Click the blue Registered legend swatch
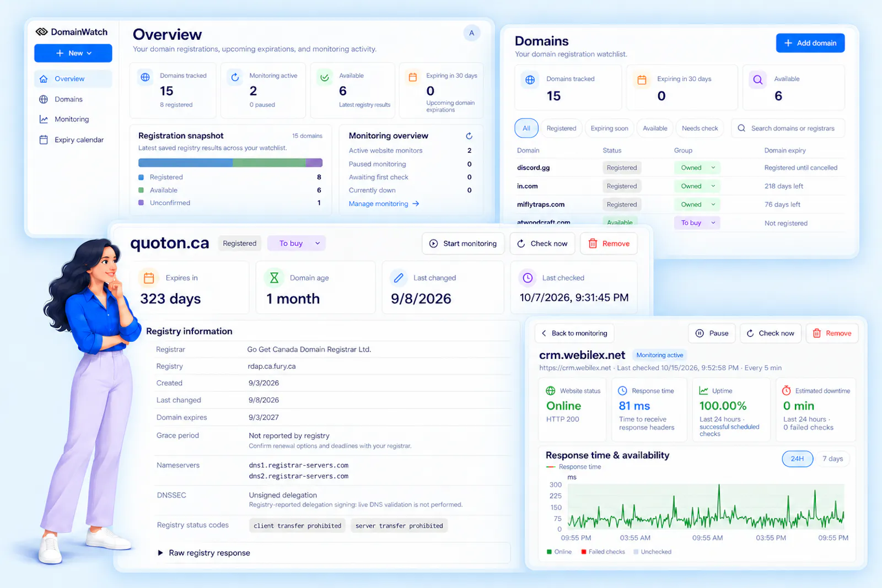 click(x=141, y=177)
